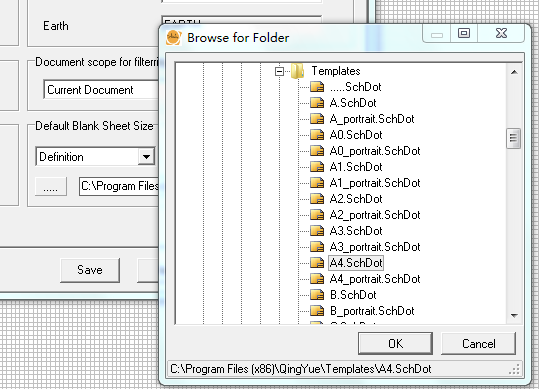The image size is (539, 389).
Task: Click the A1_portrait.SchDot file icon
Action: click(x=317, y=183)
